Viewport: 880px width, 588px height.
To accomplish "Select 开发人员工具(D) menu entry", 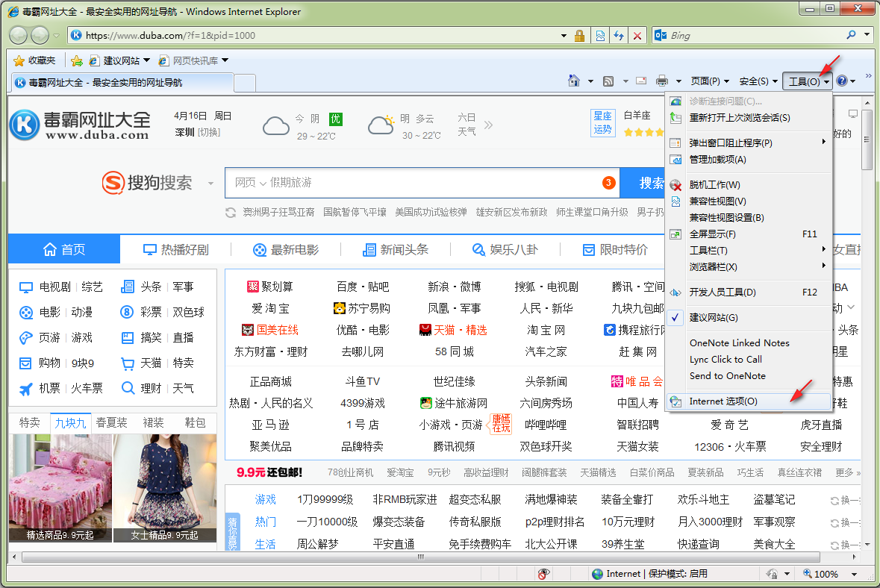I will pos(748,293).
